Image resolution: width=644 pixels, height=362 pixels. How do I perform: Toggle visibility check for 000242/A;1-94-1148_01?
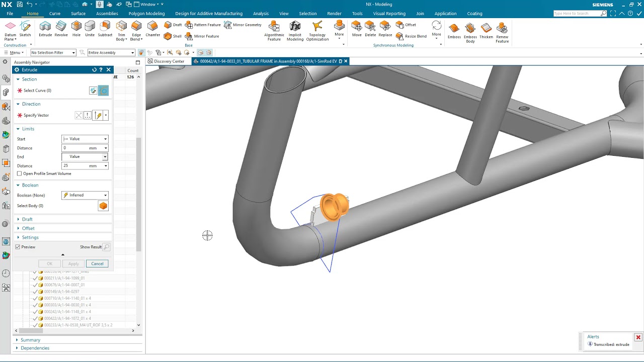point(35,312)
